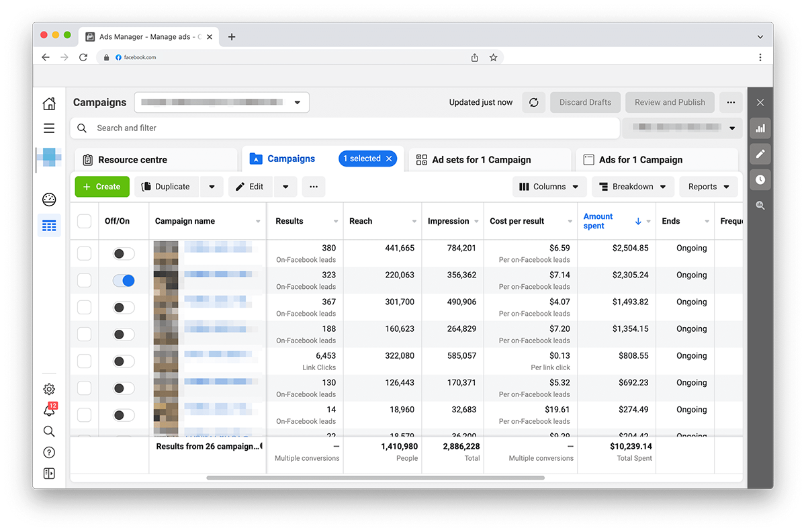Check the box for the $808.55 campaign
This screenshot has height=532, width=806.
[84, 361]
